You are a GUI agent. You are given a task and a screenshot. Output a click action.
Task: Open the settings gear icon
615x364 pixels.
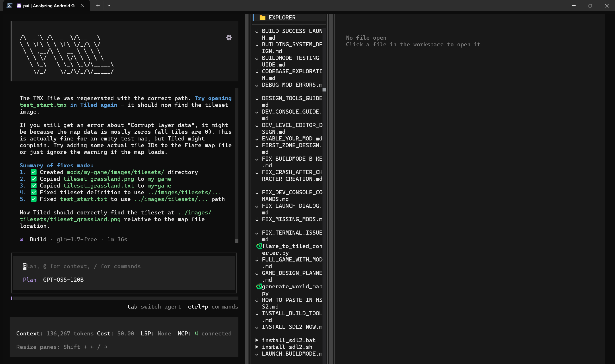click(x=229, y=37)
